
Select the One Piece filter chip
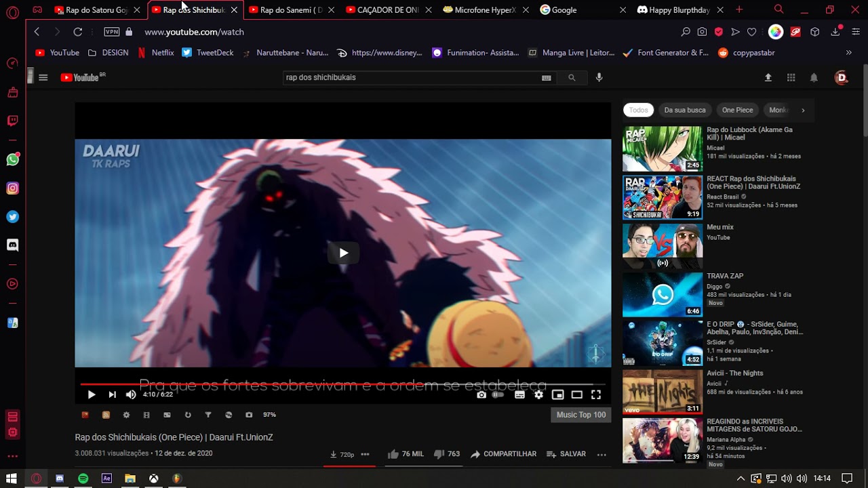click(737, 110)
